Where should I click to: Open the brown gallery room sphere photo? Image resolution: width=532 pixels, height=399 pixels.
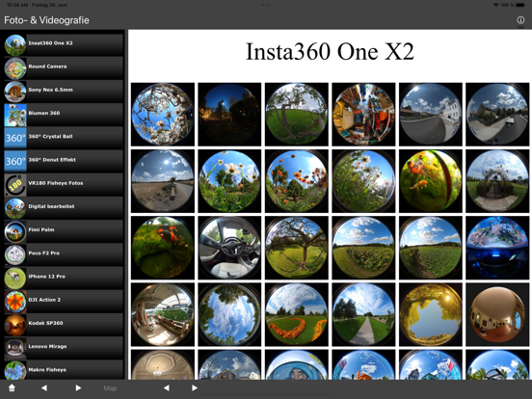(x=497, y=314)
